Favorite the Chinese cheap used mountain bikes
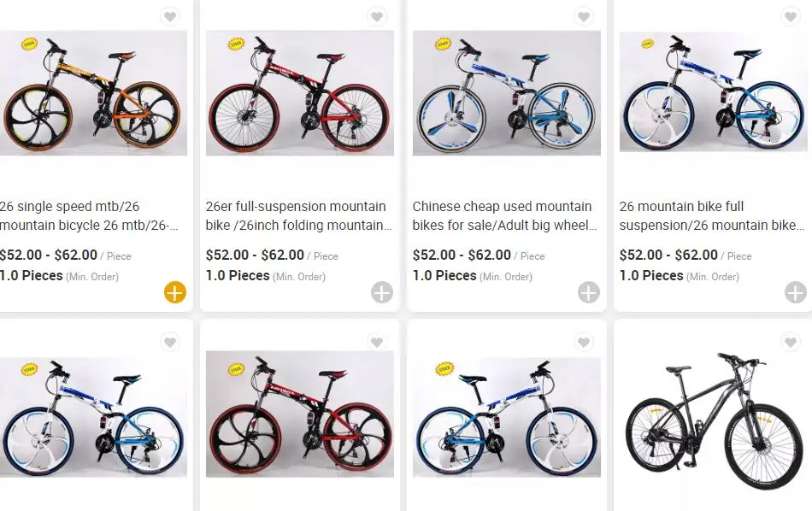The image size is (812, 511). [x=584, y=17]
